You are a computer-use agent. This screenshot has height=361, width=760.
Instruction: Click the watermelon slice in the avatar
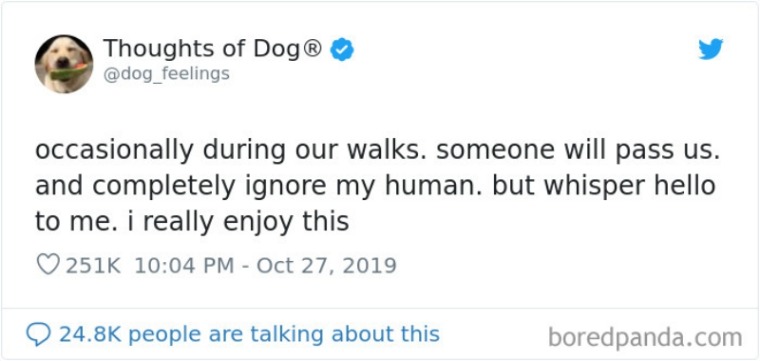point(69,72)
